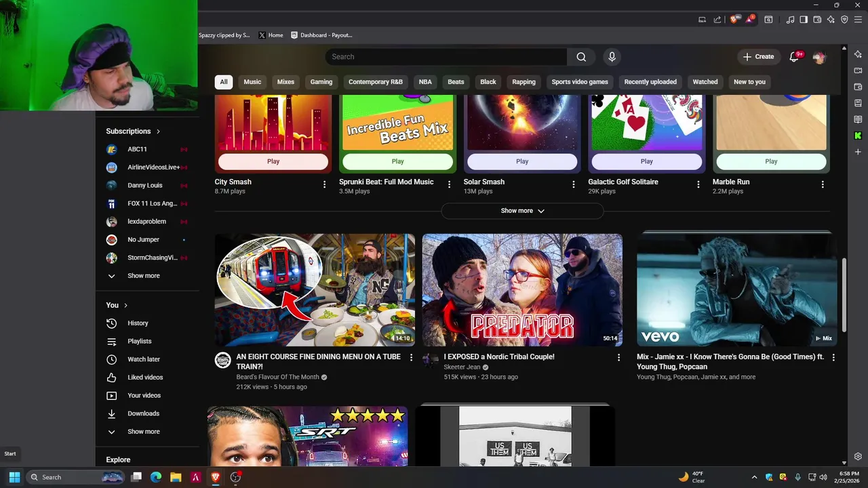The width and height of the screenshot is (868, 488).
Task: Open Brave Wallet icon
Action: 817,20
